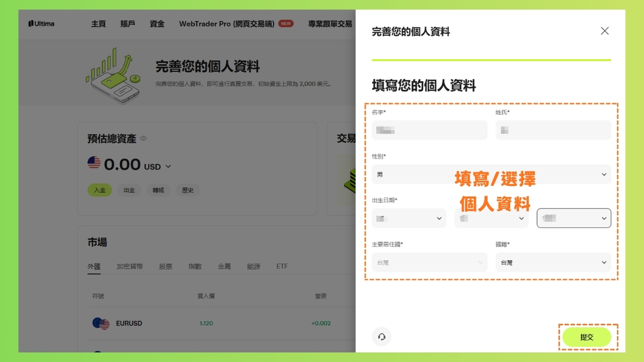Click the EURUSD symbol row text

pyautogui.click(x=129, y=323)
